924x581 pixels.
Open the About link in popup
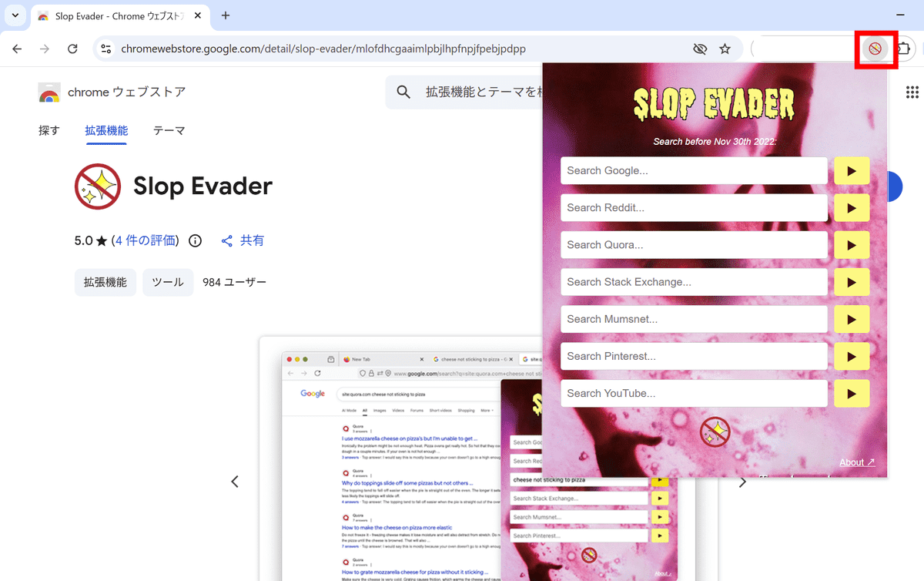coord(856,462)
